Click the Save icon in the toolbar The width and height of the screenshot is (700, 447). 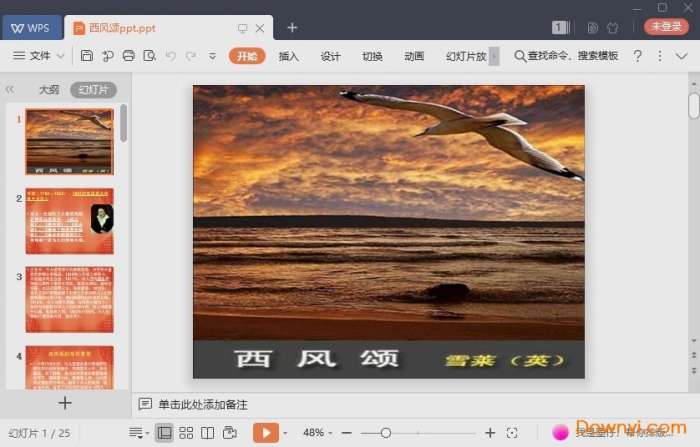(x=87, y=56)
